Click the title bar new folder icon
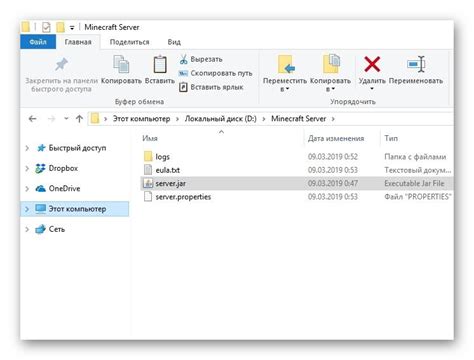The height and width of the screenshot is (360, 474). coord(60,27)
